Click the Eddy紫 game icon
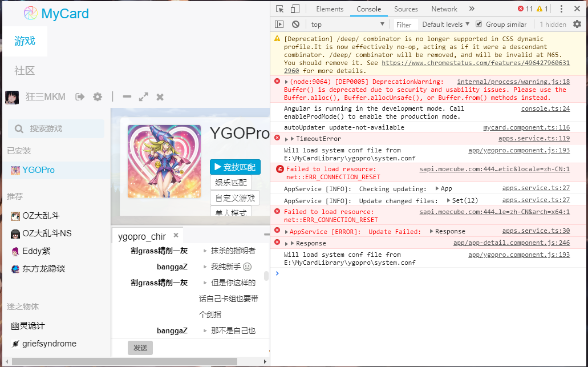 [x=15, y=252]
